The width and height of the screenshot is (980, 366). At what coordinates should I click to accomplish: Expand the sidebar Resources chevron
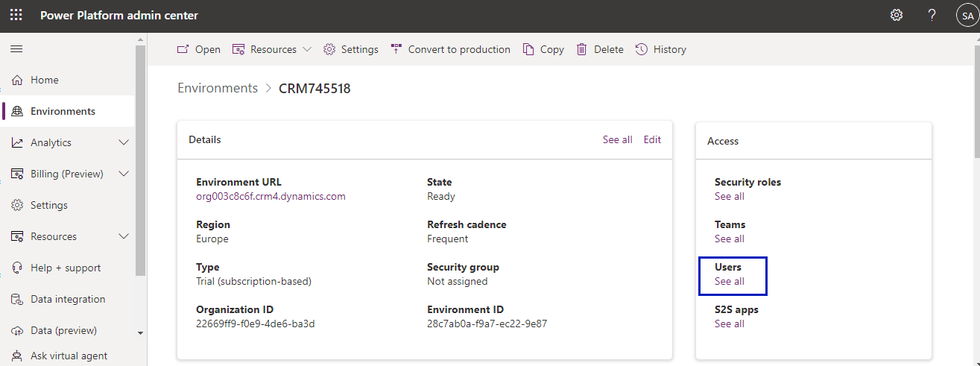click(124, 236)
